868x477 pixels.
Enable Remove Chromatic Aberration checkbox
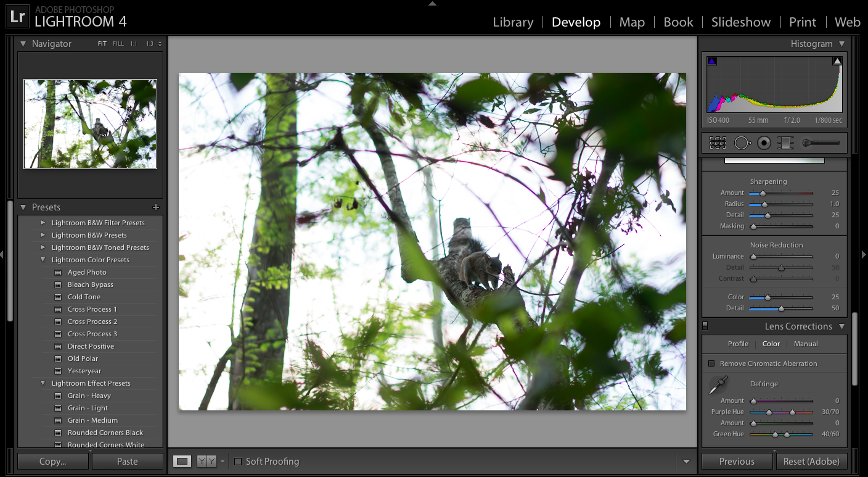click(711, 363)
